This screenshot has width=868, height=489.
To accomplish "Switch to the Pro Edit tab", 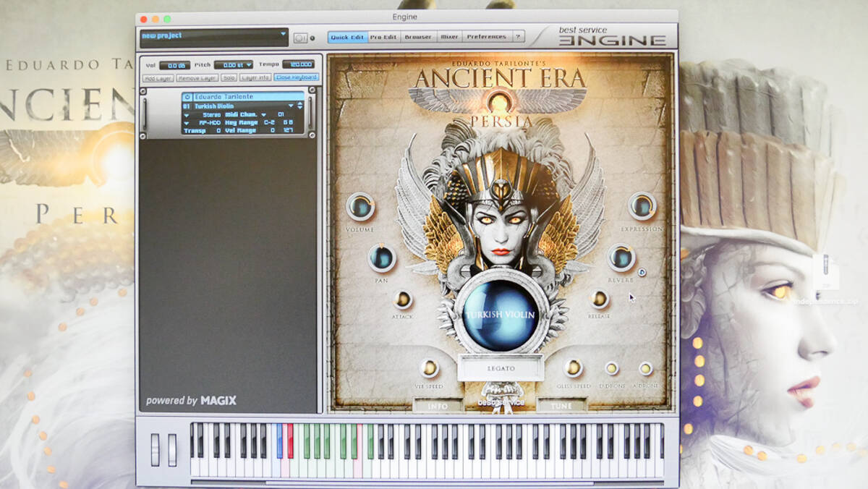I will 383,37.
